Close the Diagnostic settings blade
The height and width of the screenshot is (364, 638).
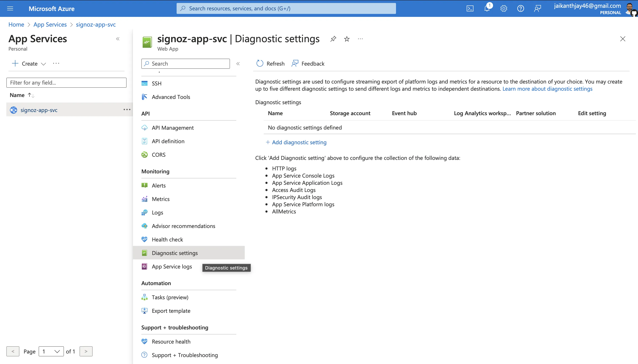click(x=623, y=39)
